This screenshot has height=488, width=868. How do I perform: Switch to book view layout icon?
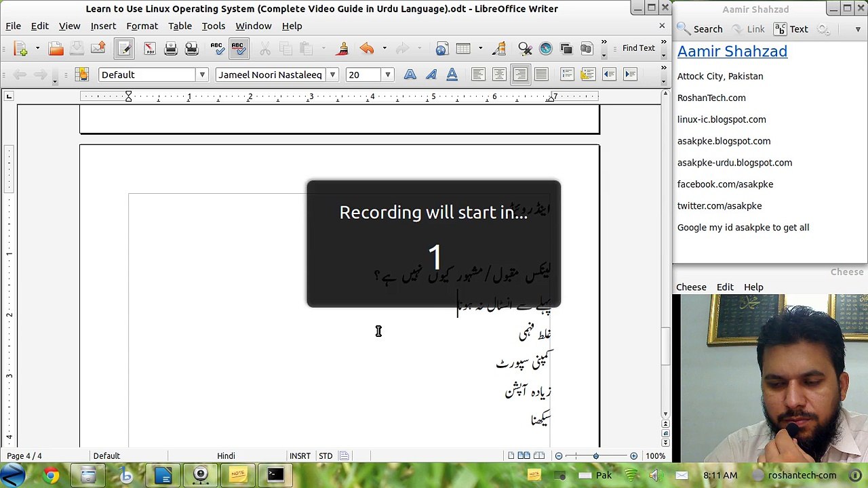539,456
